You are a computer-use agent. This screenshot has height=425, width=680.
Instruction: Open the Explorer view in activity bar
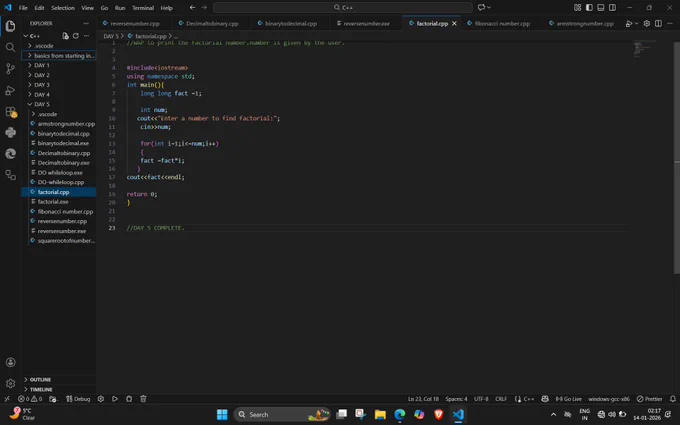(x=10, y=26)
